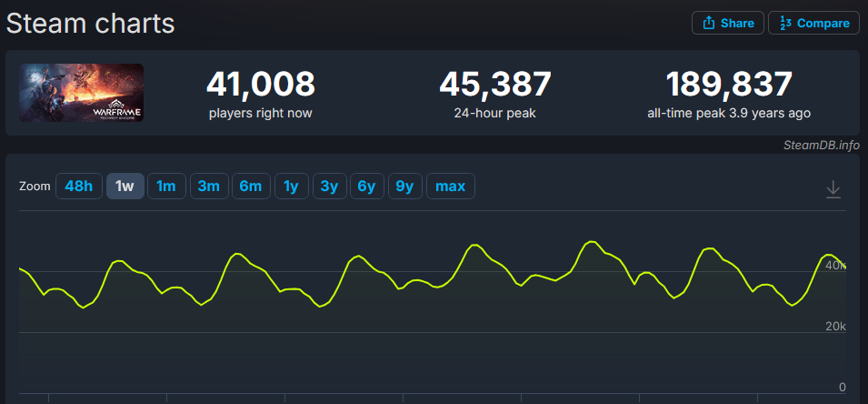Click the Share button
The height and width of the screenshot is (404, 868).
coord(727,24)
